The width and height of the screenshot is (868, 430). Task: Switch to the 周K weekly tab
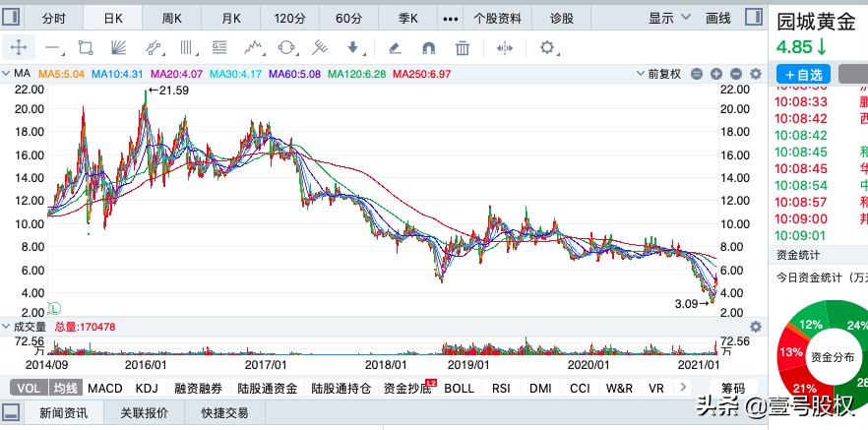(x=172, y=18)
